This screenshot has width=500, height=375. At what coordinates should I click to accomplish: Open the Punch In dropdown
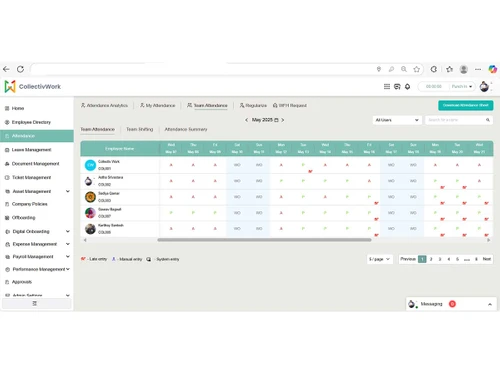tap(462, 87)
